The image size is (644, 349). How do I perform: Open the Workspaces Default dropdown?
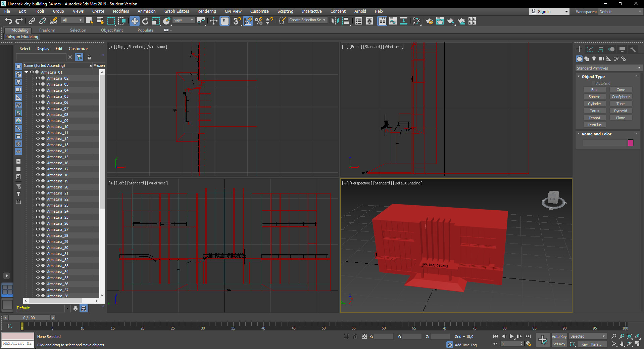point(620,12)
